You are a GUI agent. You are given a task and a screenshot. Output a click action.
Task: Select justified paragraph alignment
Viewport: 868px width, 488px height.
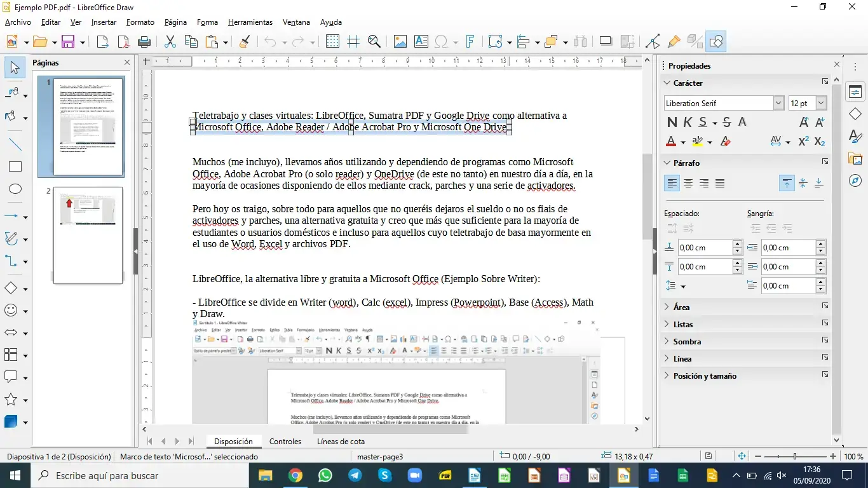click(720, 184)
